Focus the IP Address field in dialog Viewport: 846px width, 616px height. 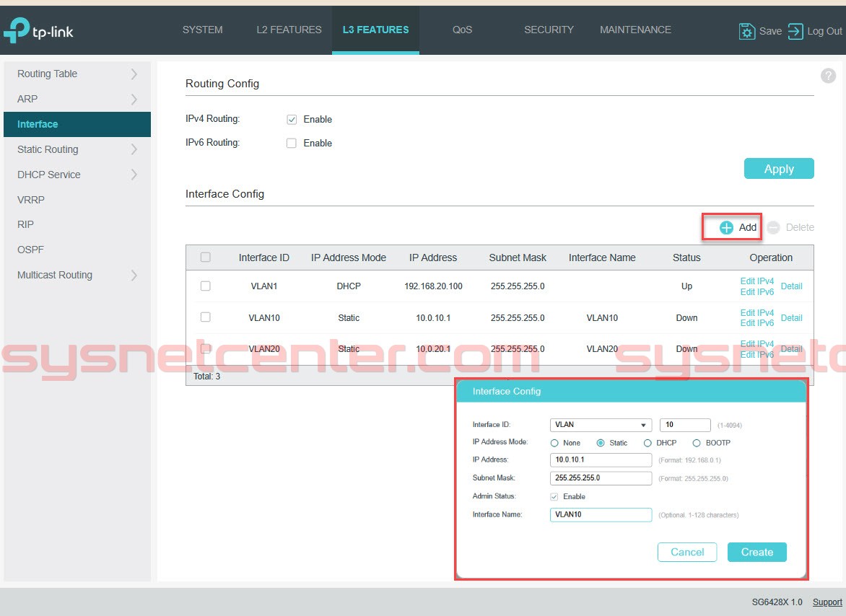point(601,459)
